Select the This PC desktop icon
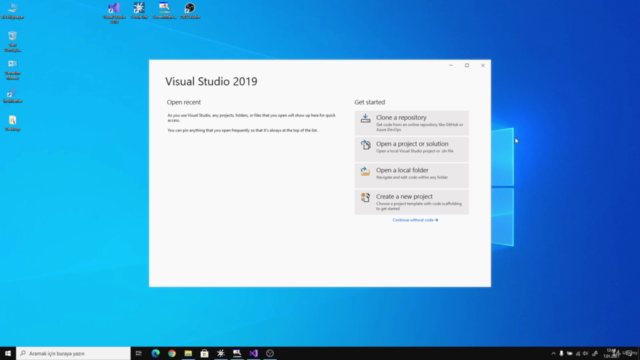 coord(13,11)
